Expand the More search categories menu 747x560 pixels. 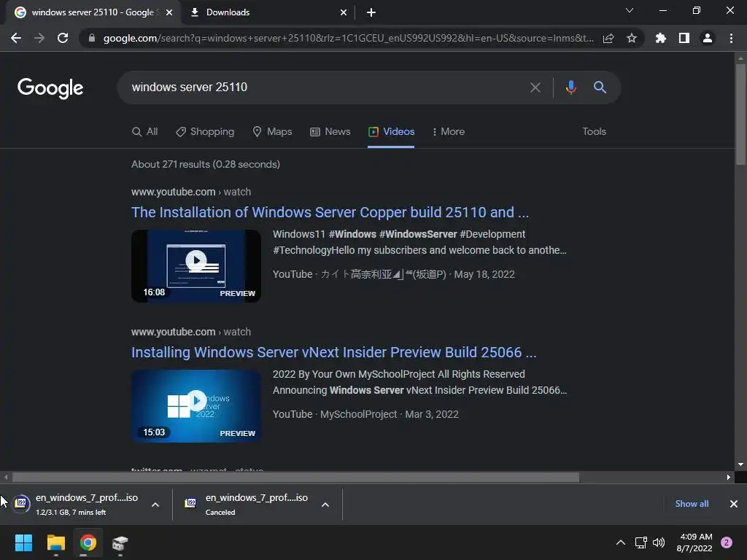click(x=449, y=132)
